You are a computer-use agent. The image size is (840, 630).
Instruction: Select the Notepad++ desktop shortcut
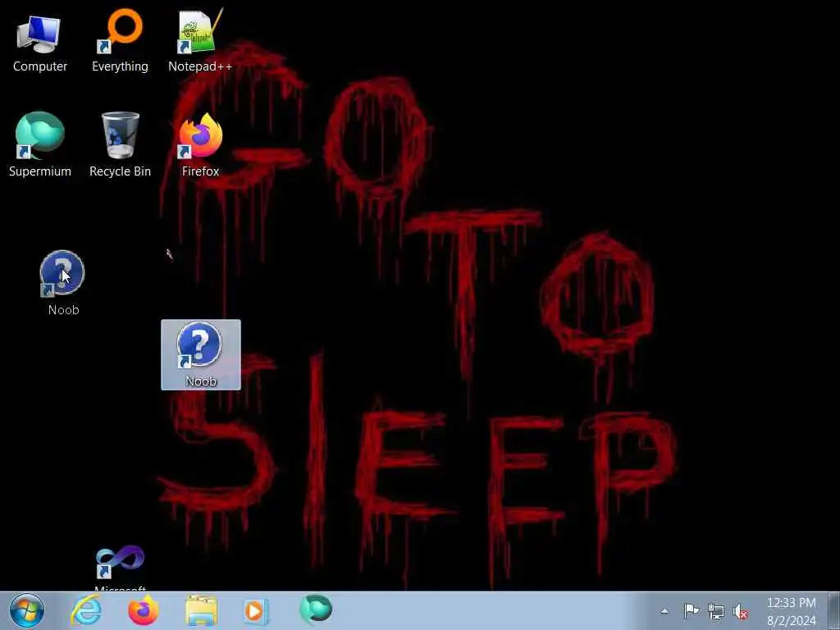click(200, 42)
